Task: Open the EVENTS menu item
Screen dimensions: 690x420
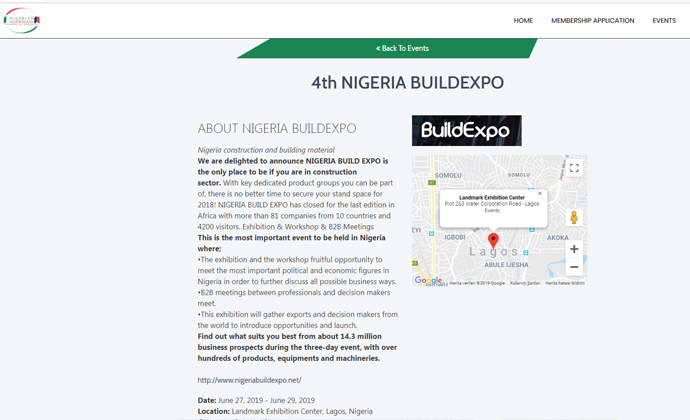Action: tap(664, 20)
